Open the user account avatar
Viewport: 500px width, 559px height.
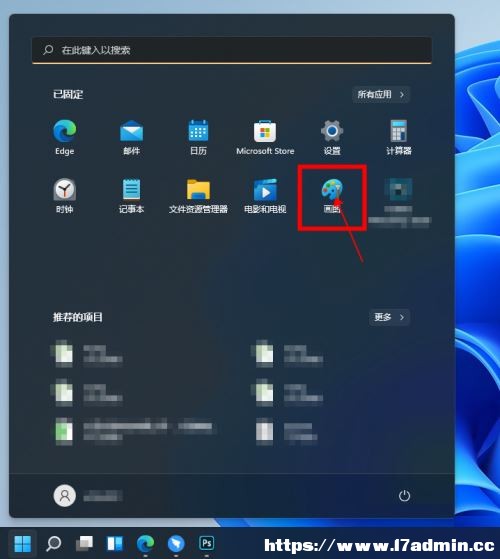[x=65, y=496]
